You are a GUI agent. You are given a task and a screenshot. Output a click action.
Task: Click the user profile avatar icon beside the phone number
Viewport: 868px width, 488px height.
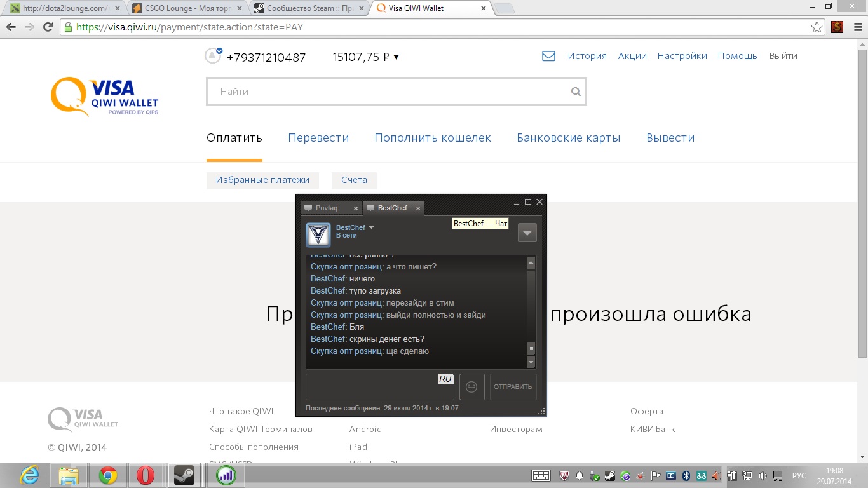point(213,55)
